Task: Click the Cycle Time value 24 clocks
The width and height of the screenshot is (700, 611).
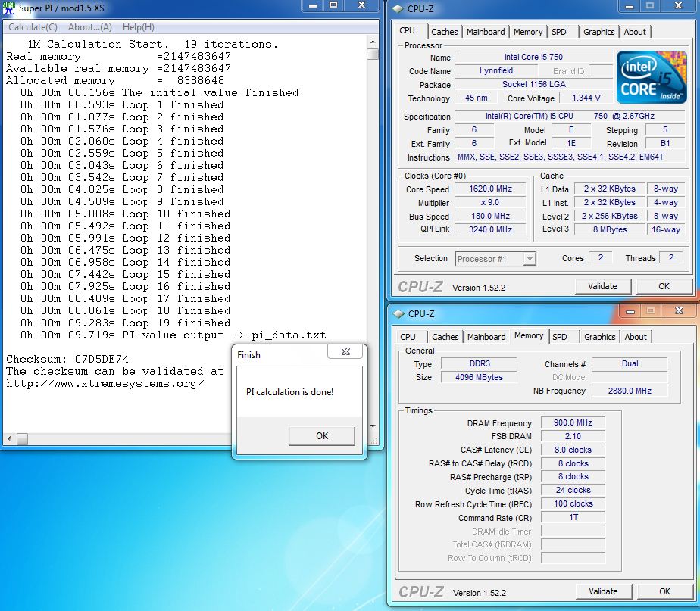Action: coord(573,490)
